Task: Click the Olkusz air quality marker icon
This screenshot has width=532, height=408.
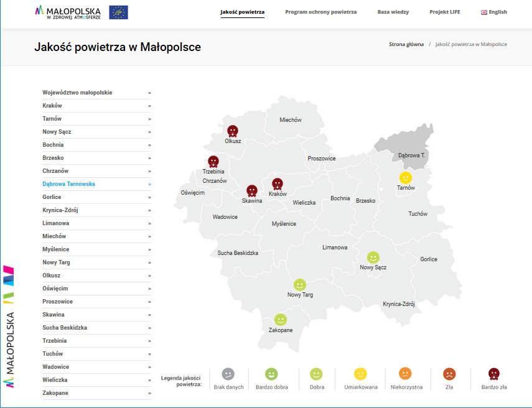Action: pyautogui.click(x=232, y=131)
